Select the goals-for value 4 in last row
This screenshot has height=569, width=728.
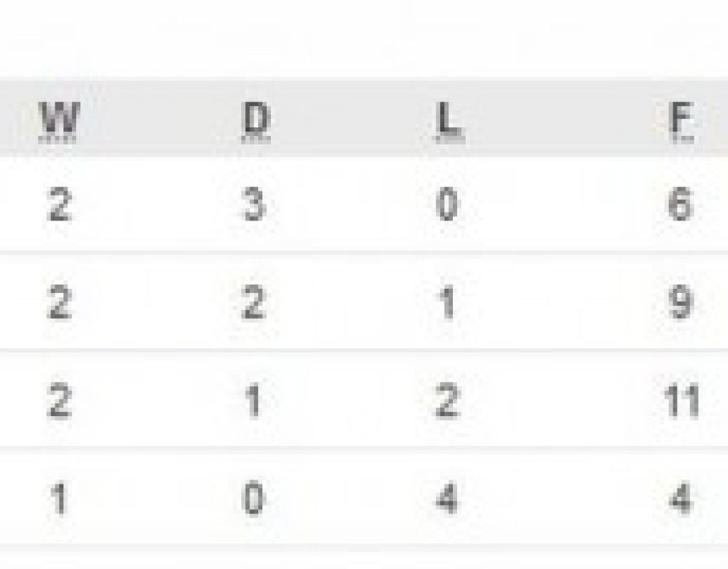pyautogui.click(x=680, y=499)
